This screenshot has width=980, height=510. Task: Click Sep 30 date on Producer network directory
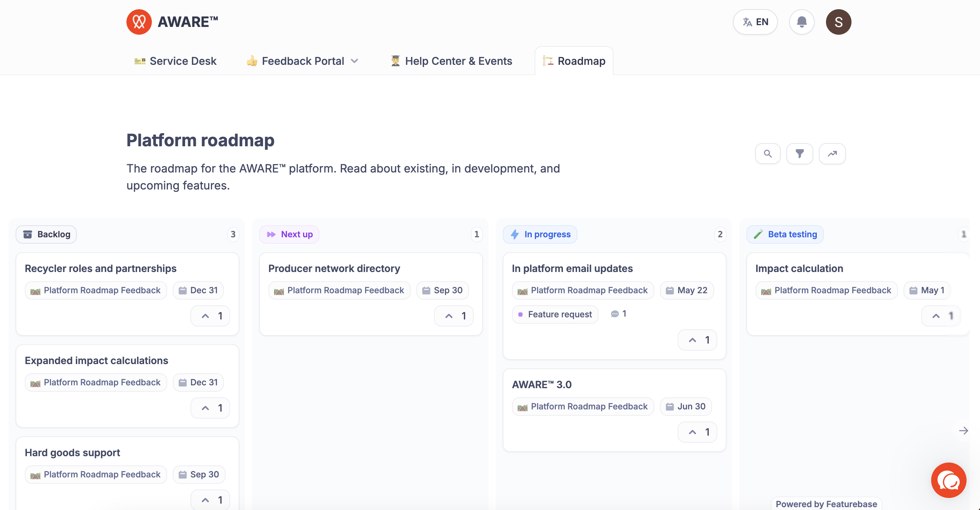pos(443,290)
